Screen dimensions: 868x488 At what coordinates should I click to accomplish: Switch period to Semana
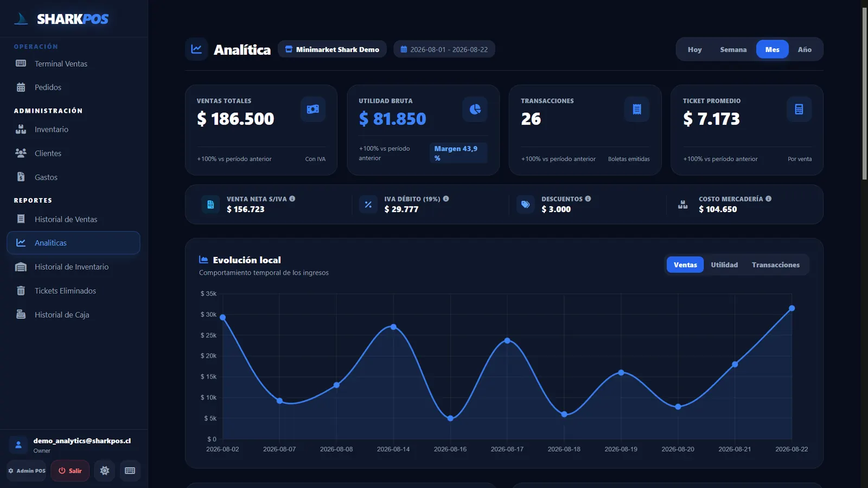tap(733, 49)
